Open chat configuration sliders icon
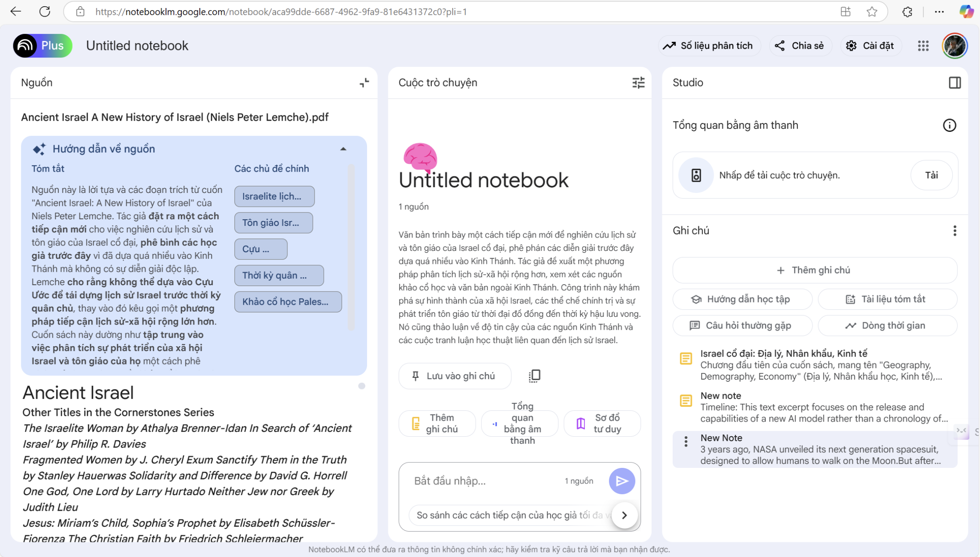The height and width of the screenshot is (557, 980). (x=638, y=82)
